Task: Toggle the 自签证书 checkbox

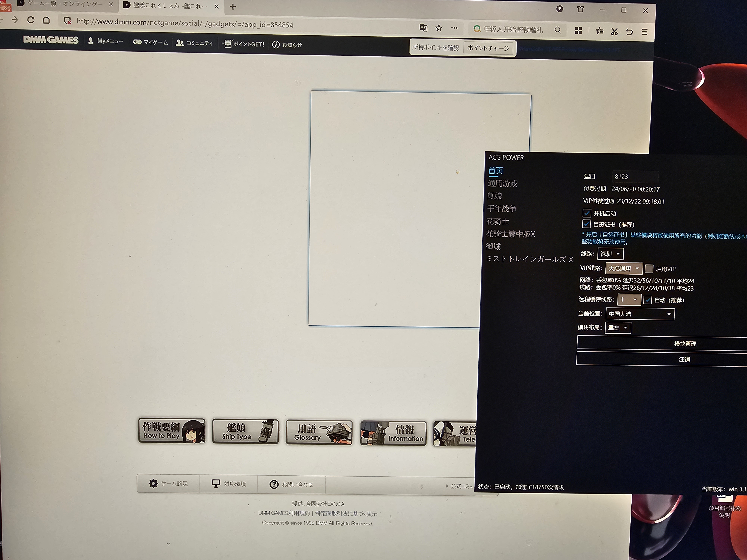Action: tap(586, 224)
